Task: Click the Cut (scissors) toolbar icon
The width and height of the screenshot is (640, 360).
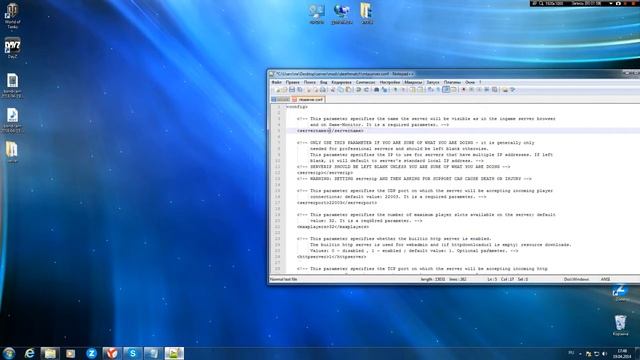Action: tap(333, 89)
